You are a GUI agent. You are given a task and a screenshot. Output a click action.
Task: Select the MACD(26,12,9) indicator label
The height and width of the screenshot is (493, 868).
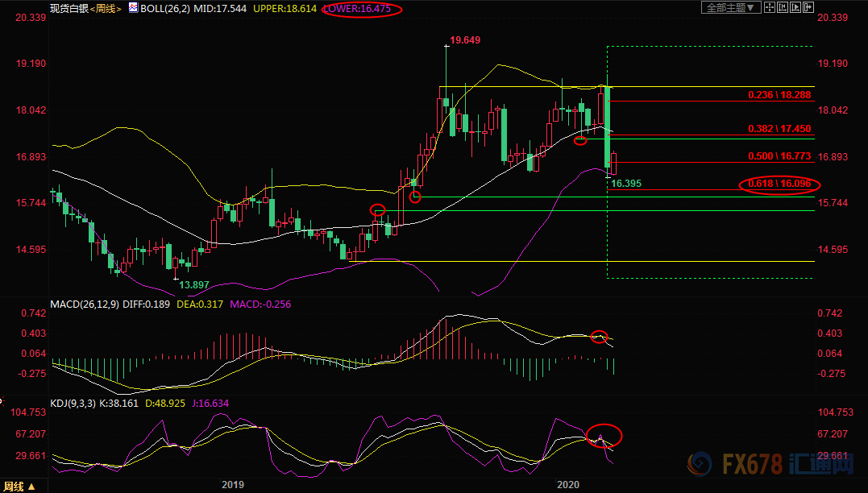86,304
